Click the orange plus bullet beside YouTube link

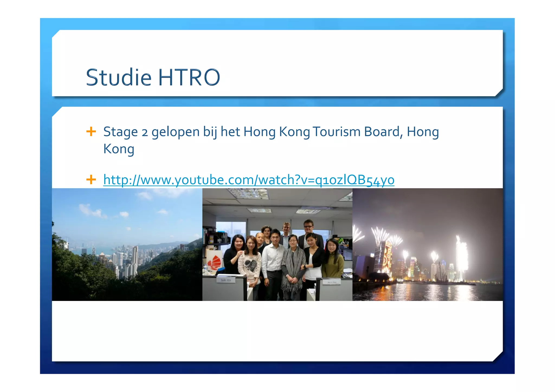coord(91,179)
